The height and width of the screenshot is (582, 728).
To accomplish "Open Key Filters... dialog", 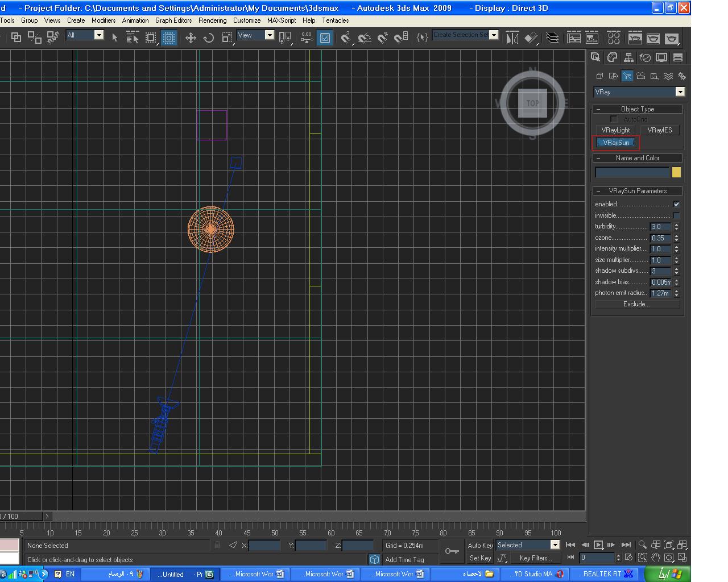I will click(536, 558).
